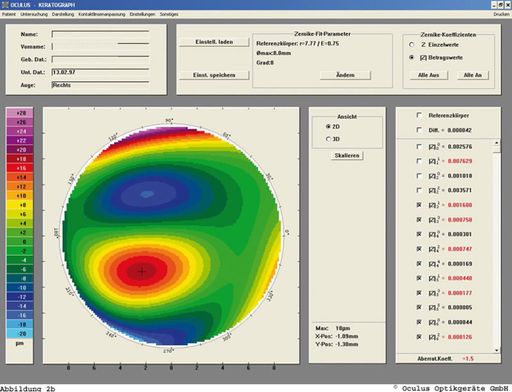
Task: Click the +16 red legend swatch
Action: tap(20, 168)
